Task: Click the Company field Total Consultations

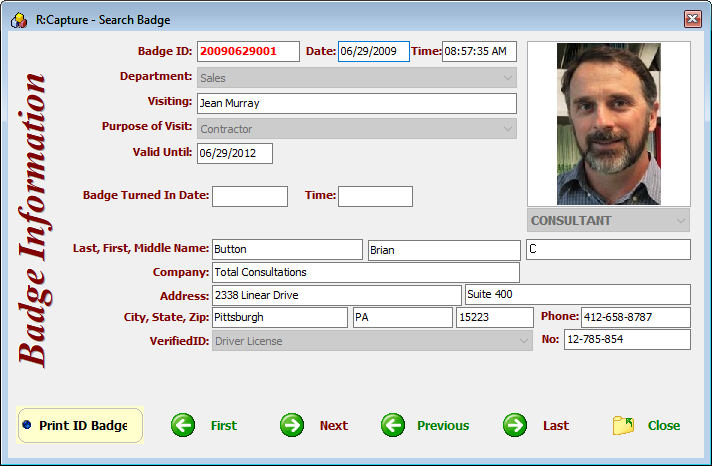Action: click(x=366, y=273)
